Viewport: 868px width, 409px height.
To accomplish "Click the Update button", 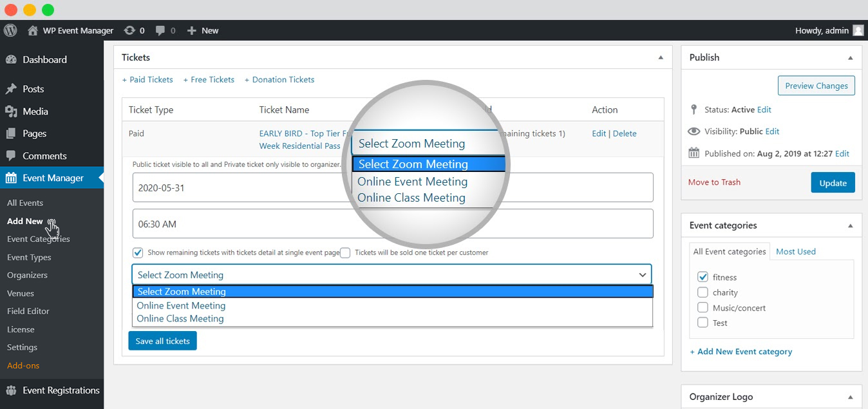I will (x=833, y=183).
